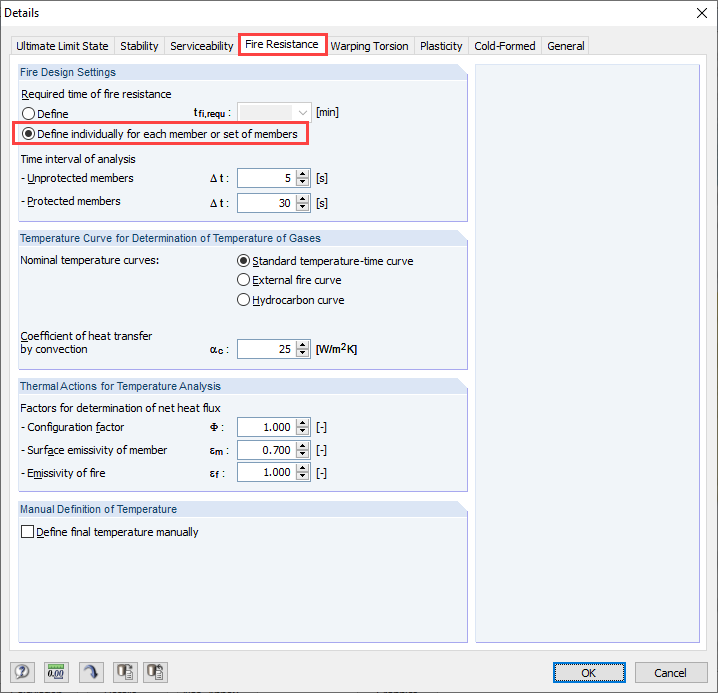Decrease convection heat transfer coefficient
This screenshot has height=693, width=718.
(302, 353)
